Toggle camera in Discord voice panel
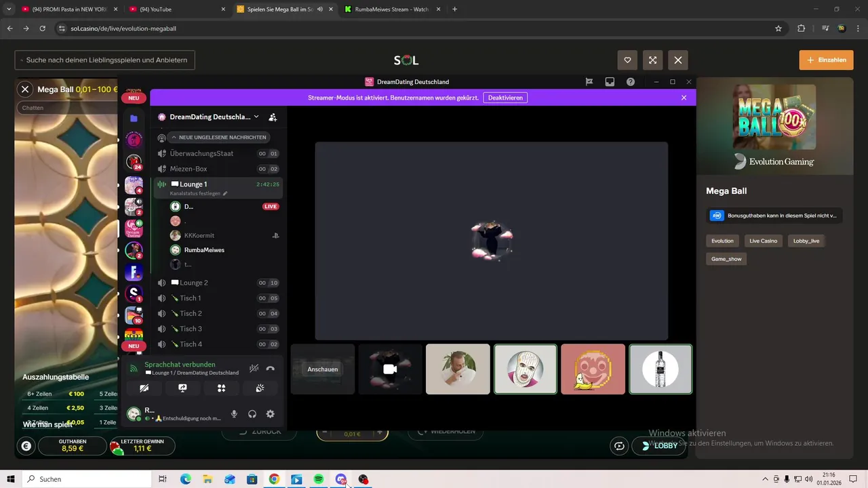This screenshot has width=868, height=488. click(x=144, y=388)
